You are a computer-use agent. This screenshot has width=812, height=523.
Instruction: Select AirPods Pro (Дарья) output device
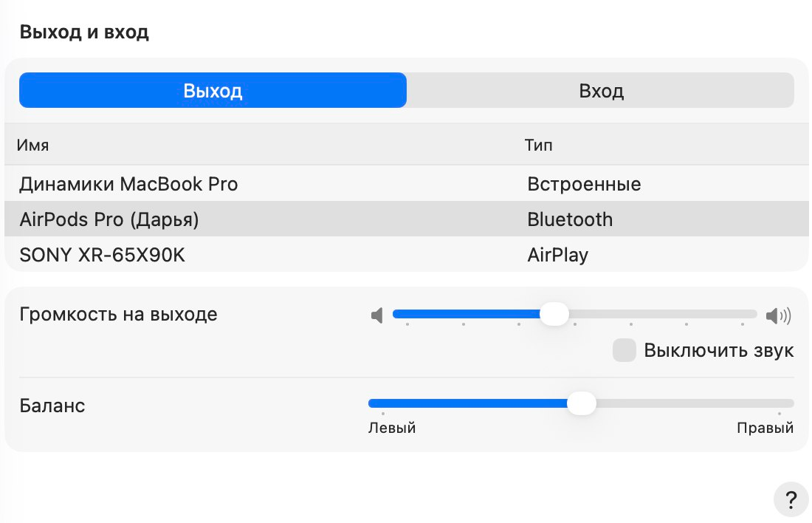point(109,219)
